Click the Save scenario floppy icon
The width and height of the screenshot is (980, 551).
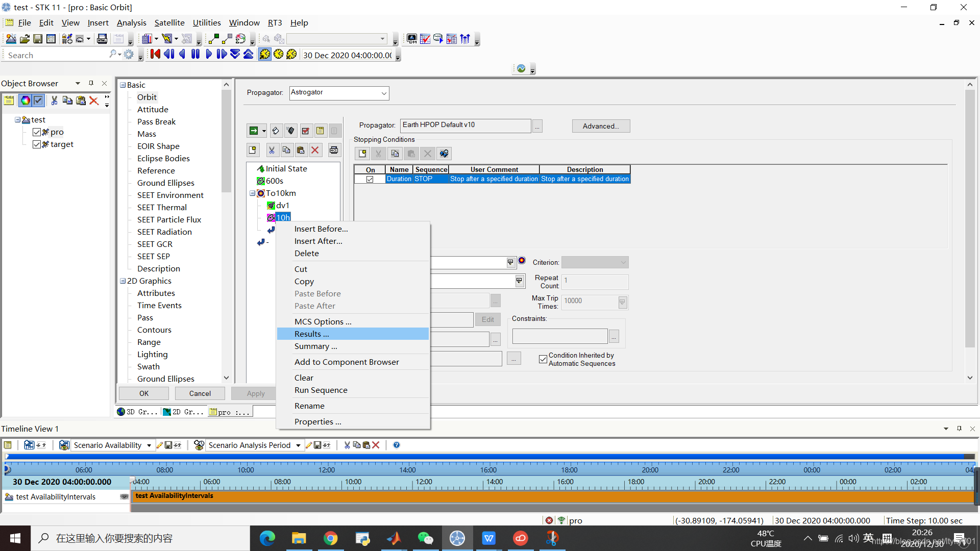click(38, 39)
